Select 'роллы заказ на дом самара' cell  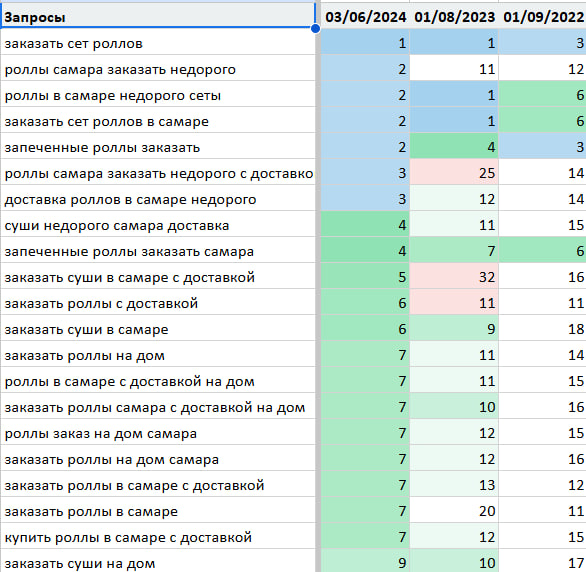[158, 433]
